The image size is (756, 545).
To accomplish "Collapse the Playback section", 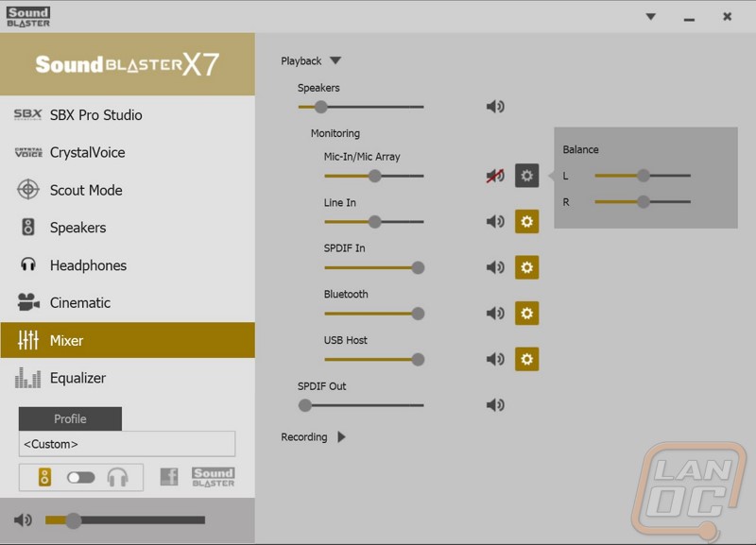I will point(335,60).
